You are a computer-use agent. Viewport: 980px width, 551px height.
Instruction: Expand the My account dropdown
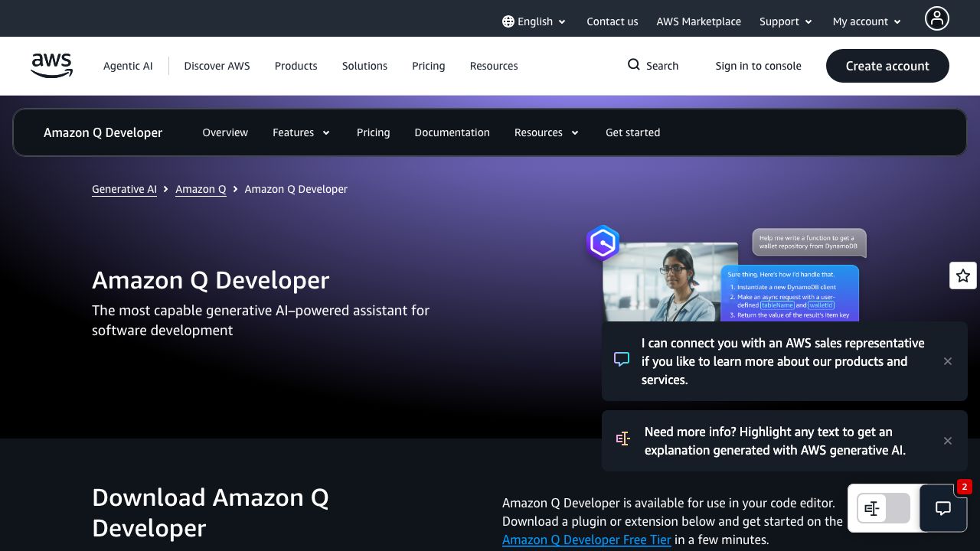867,21
